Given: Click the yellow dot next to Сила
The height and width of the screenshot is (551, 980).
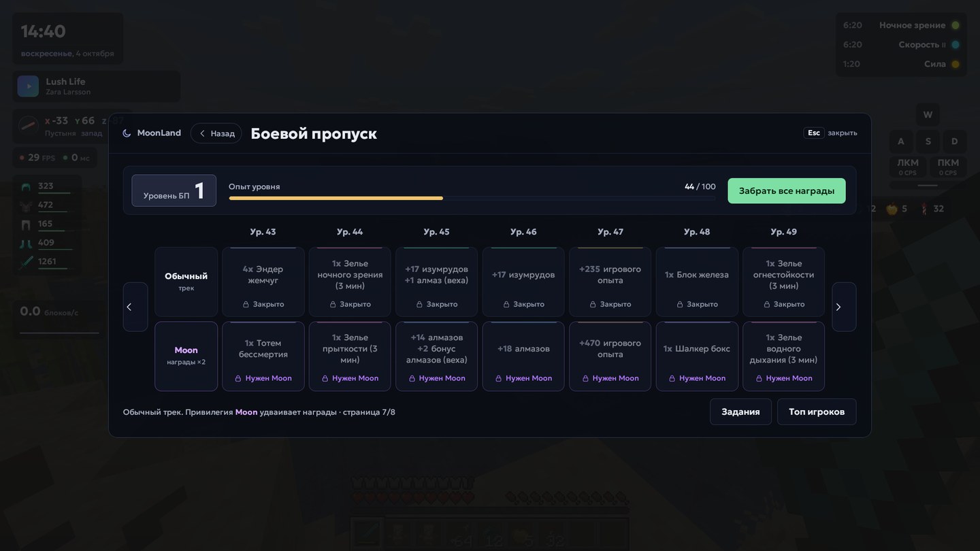Looking at the screenshot, I should (x=955, y=64).
